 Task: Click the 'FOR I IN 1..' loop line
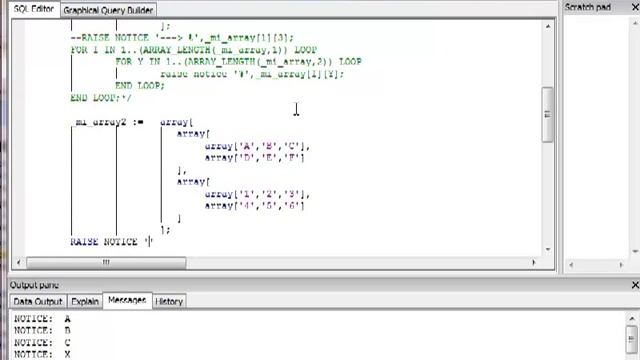tap(193, 50)
